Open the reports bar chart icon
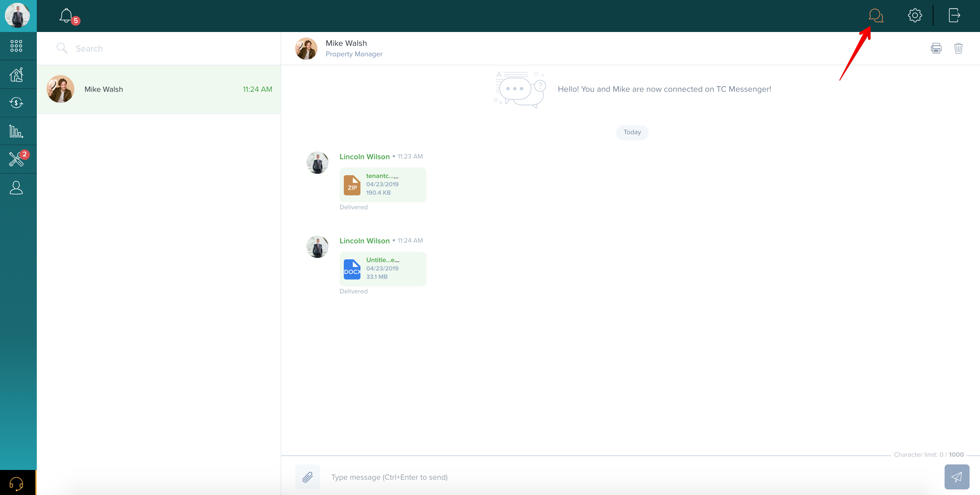Image resolution: width=980 pixels, height=495 pixels. [x=16, y=131]
